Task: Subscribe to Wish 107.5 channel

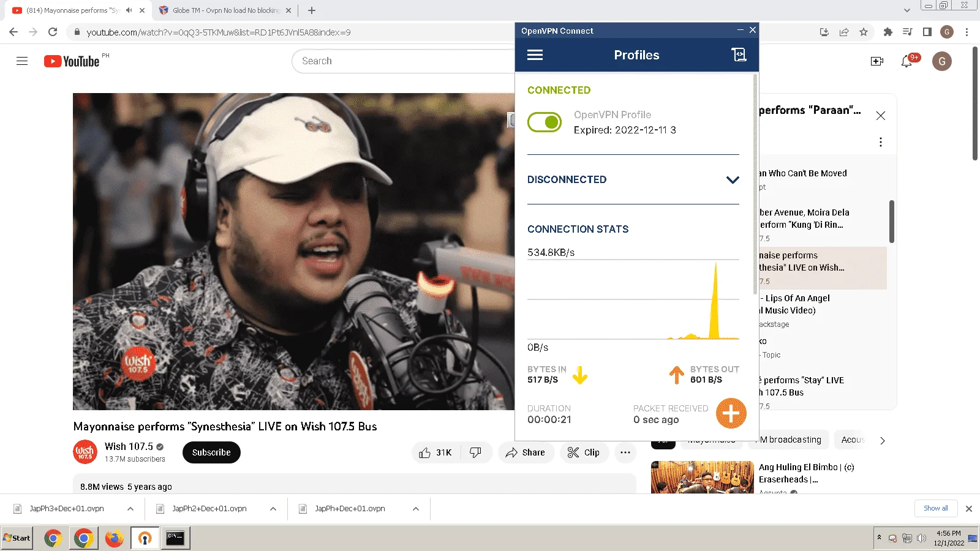Action: tap(211, 452)
